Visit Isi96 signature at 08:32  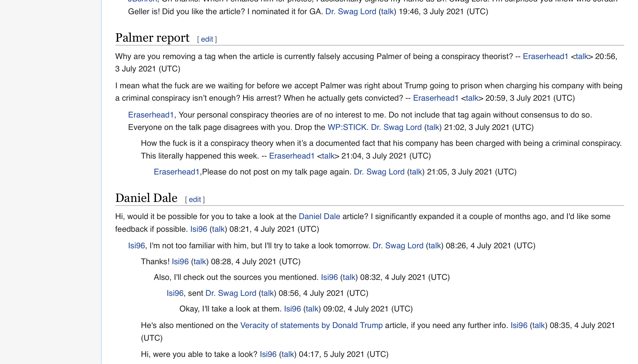(329, 277)
